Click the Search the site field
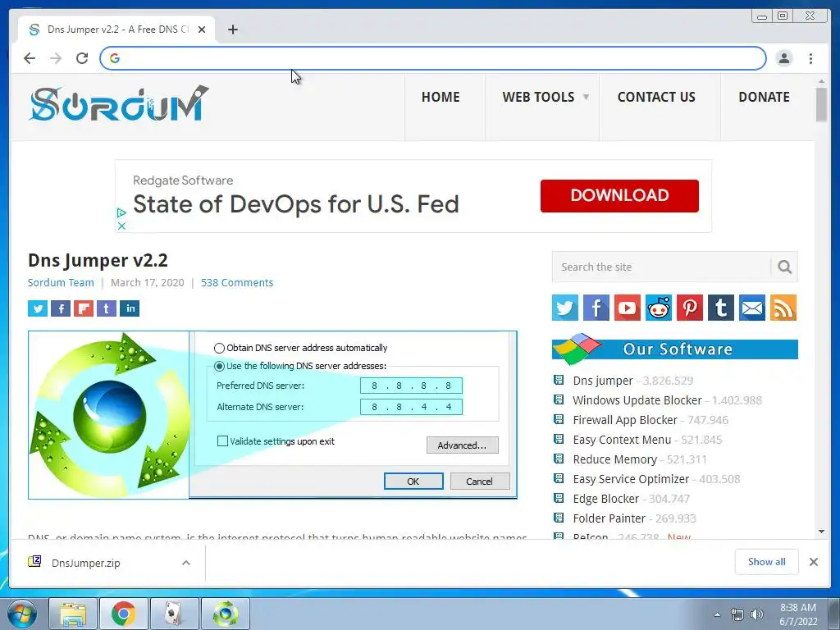This screenshot has height=630, width=840. point(662,267)
